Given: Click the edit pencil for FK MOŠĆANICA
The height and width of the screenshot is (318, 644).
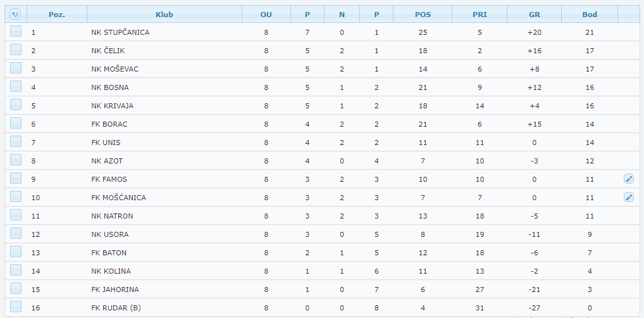Looking at the screenshot, I should [x=629, y=198].
